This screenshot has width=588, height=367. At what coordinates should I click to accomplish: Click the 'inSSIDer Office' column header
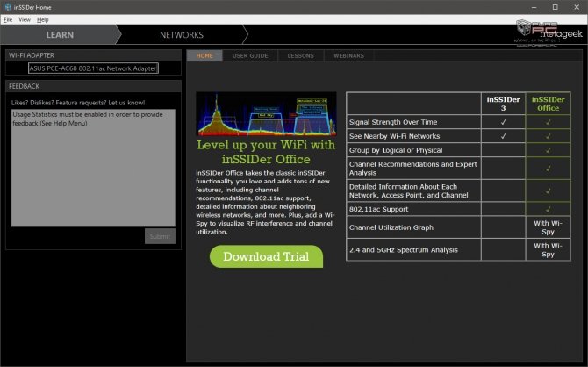[x=548, y=104]
